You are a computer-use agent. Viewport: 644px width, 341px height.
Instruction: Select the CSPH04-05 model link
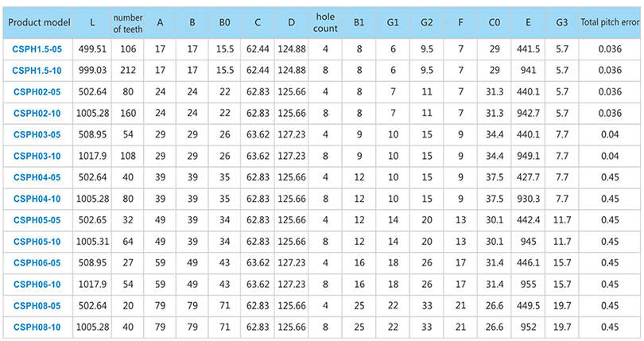37,177
